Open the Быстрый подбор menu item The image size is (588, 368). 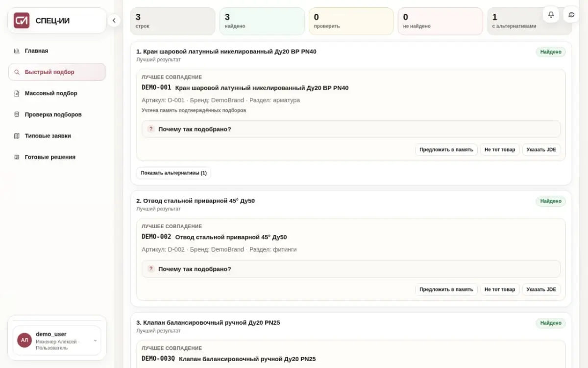pos(57,72)
